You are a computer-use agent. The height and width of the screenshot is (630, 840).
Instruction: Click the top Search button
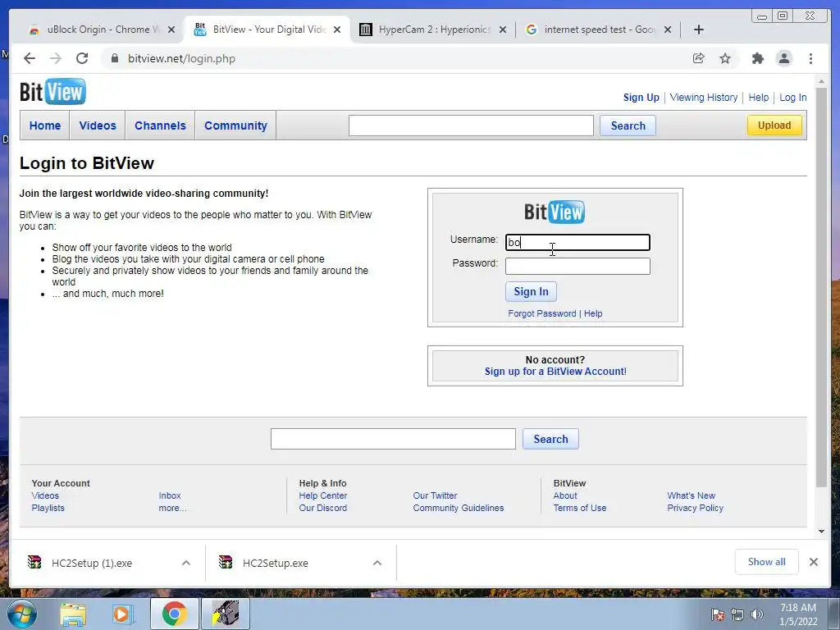point(628,126)
